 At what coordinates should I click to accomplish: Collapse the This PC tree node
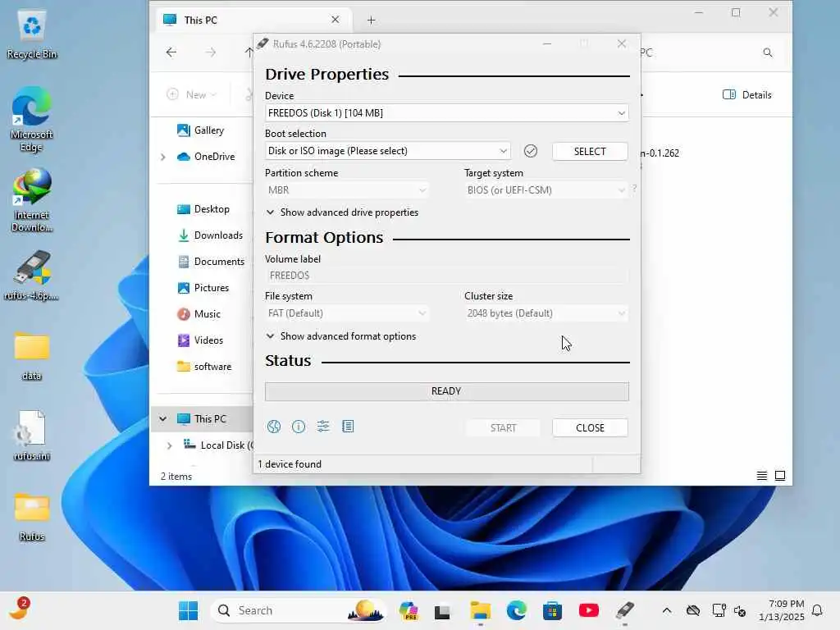pyautogui.click(x=163, y=419)
